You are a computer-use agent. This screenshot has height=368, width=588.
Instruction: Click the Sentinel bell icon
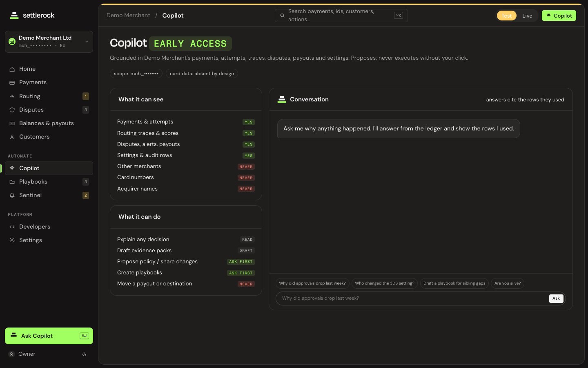(12, 195)
